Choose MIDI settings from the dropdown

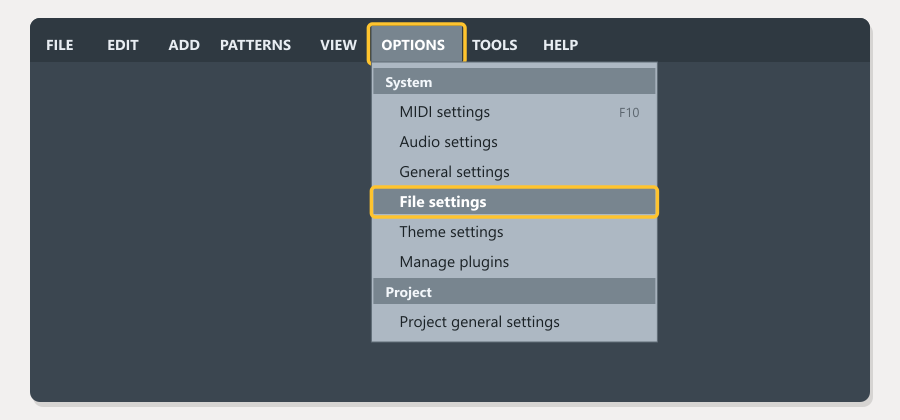514,112
